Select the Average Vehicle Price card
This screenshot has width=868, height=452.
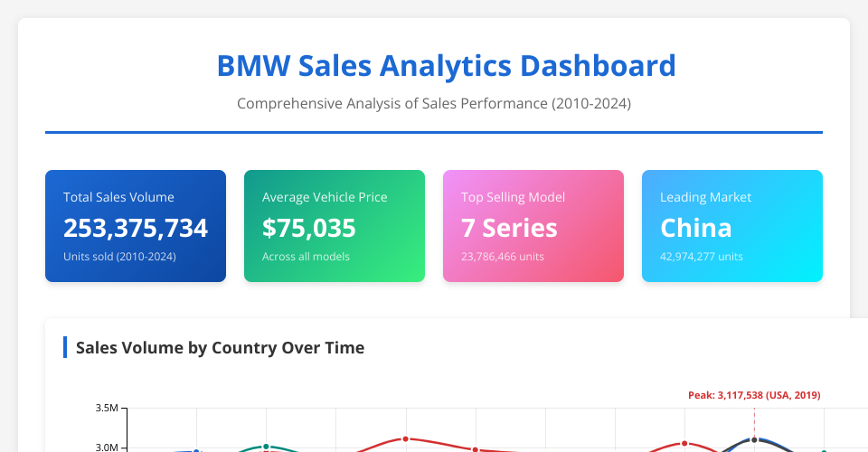point(335,226)
